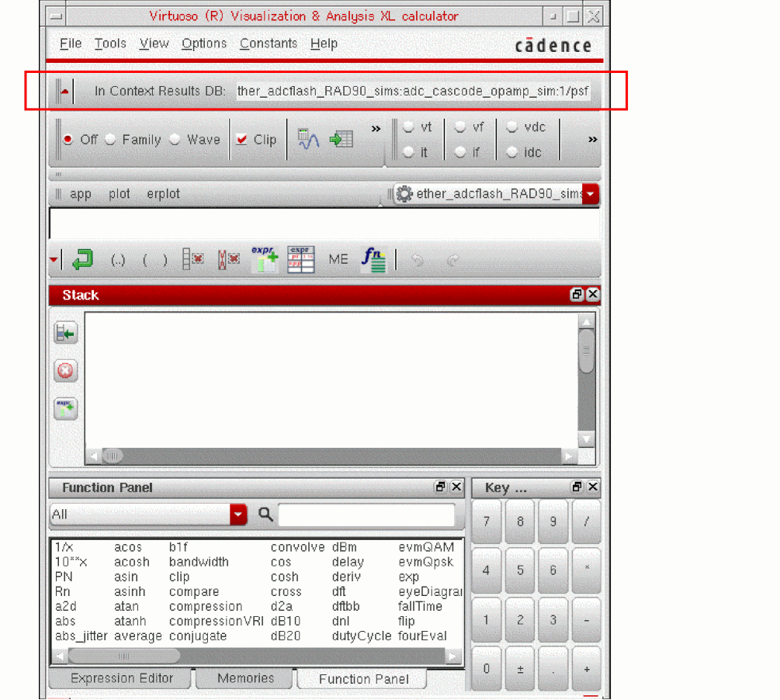The width and height of the screenshot is (780, 700).
Task: Select the vdc radio button
Action: [512, 127]
